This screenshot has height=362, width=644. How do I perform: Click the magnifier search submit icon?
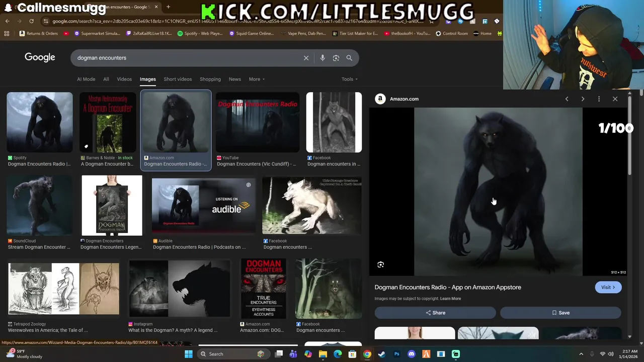click(x=349, y=58)
